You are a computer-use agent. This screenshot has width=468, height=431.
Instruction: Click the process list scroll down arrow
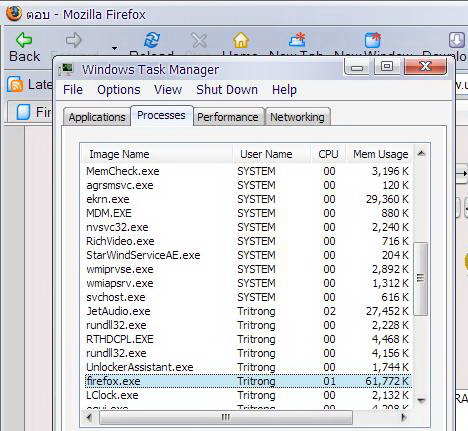[421, 400]
